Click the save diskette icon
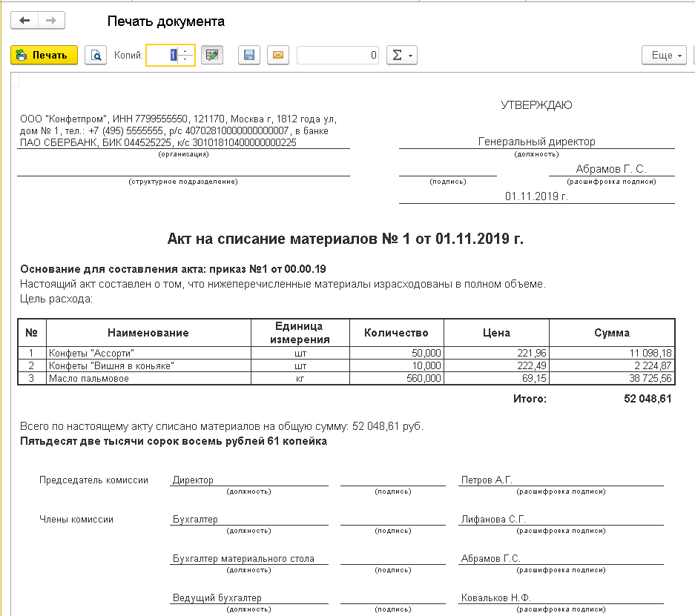Viewport: 695px width, 616px height. coord(249,56)
